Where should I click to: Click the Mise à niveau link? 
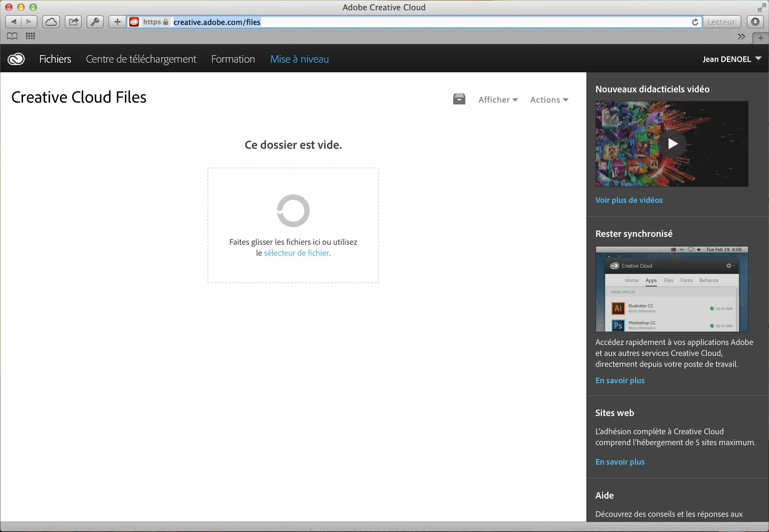299,59
